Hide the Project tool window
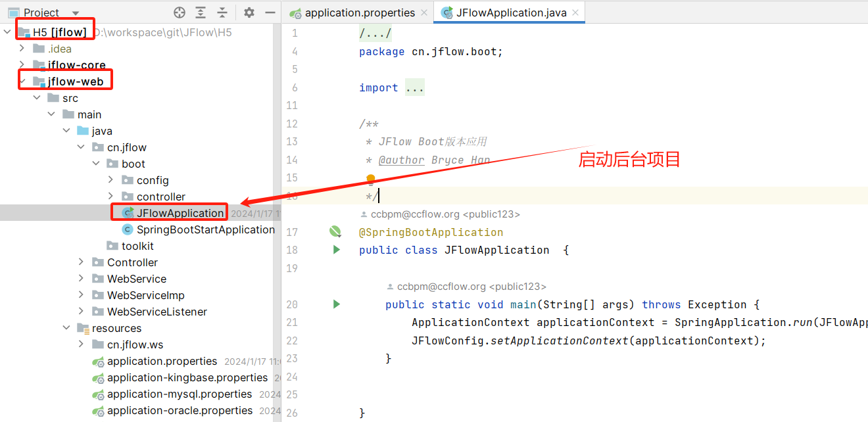Screen dimensions: 868x422 270,12
